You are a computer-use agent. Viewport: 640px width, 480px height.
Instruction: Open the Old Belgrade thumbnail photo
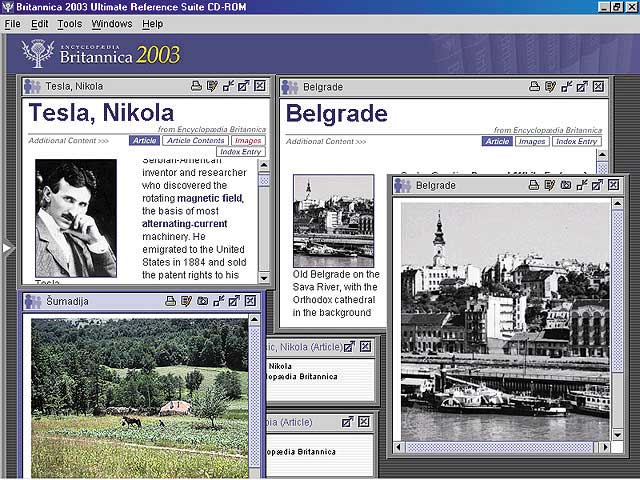click(333, 221)
